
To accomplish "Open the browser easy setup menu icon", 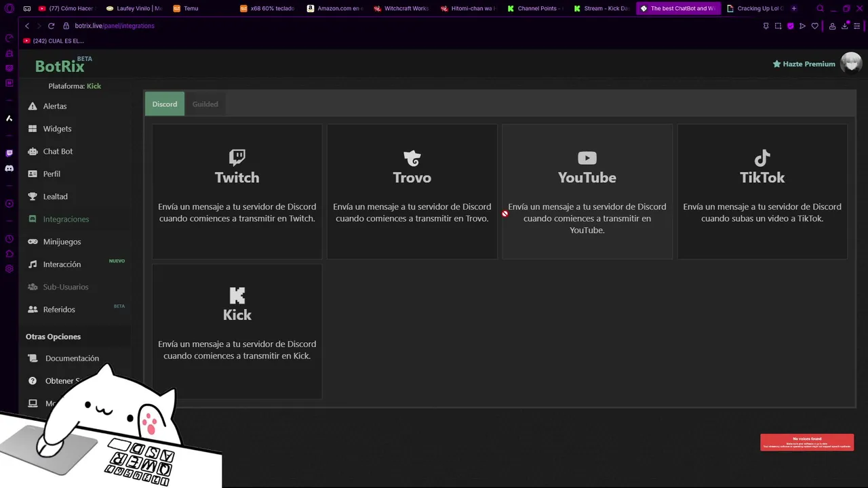I will [857, 26].
